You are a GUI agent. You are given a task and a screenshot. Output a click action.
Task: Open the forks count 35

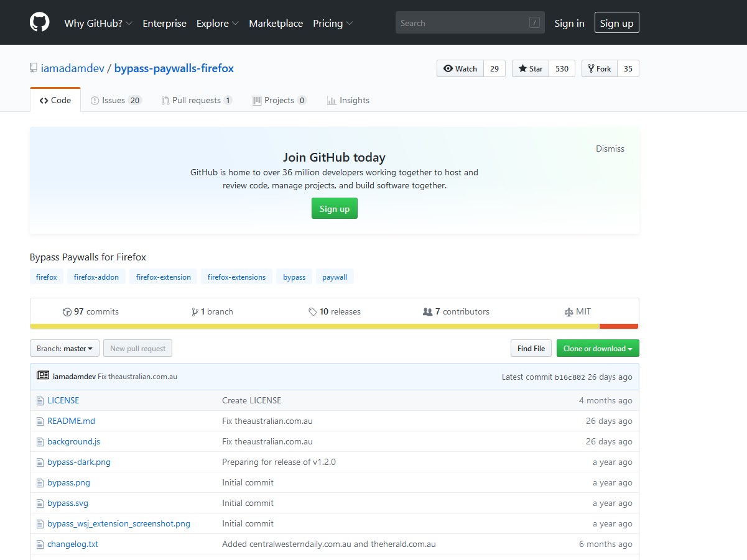click(628, 68)
